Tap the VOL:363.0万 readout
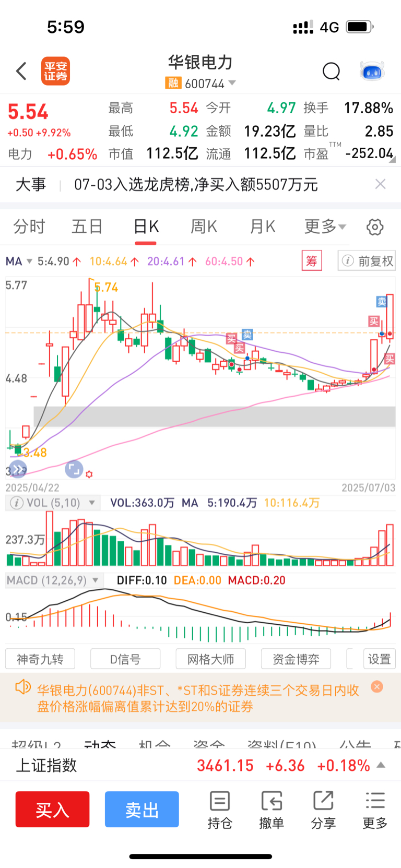Viewport: 401px width, 868px height. tap(142, 503)
